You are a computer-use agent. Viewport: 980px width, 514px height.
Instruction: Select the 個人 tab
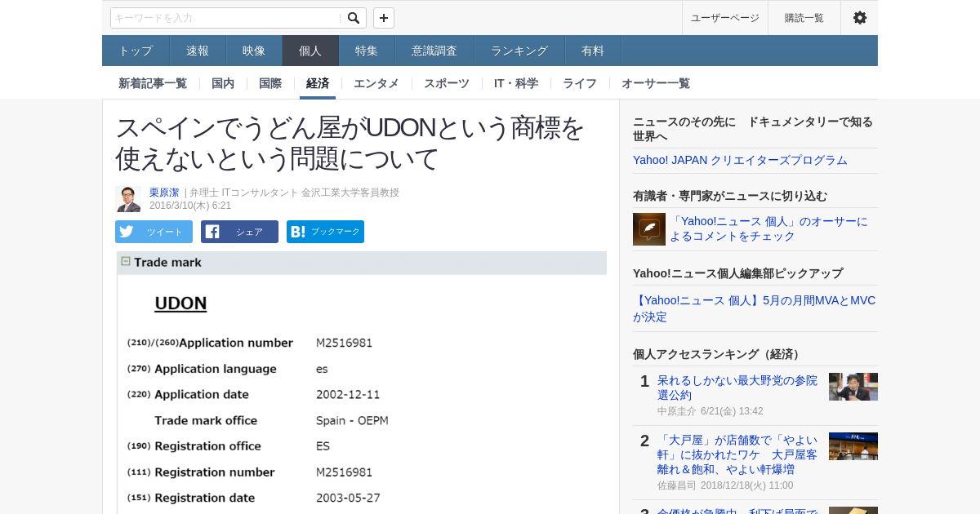pyautogui.click(x=310, y=51)
